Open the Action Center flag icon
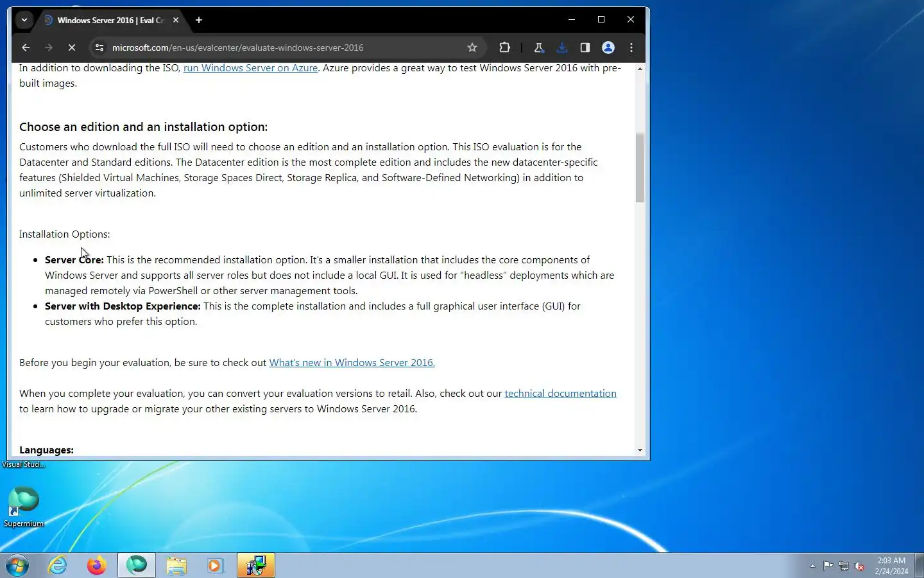924x578 pixels. (x=828, y=566)
